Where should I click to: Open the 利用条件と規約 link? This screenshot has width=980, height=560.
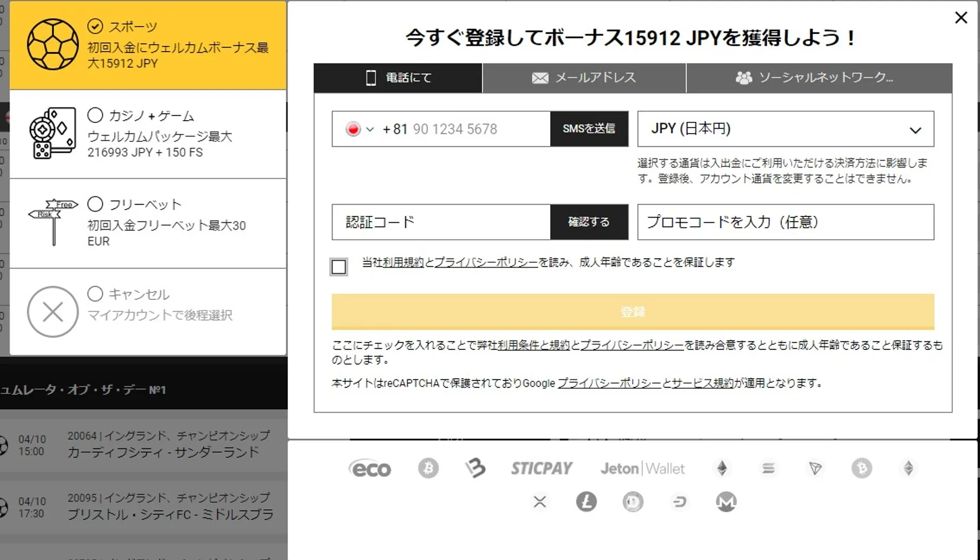(x=533, y=345)
